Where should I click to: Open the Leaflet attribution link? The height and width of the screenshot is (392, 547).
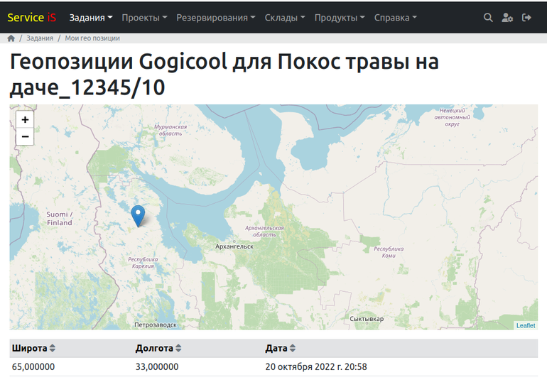(526, 325)
